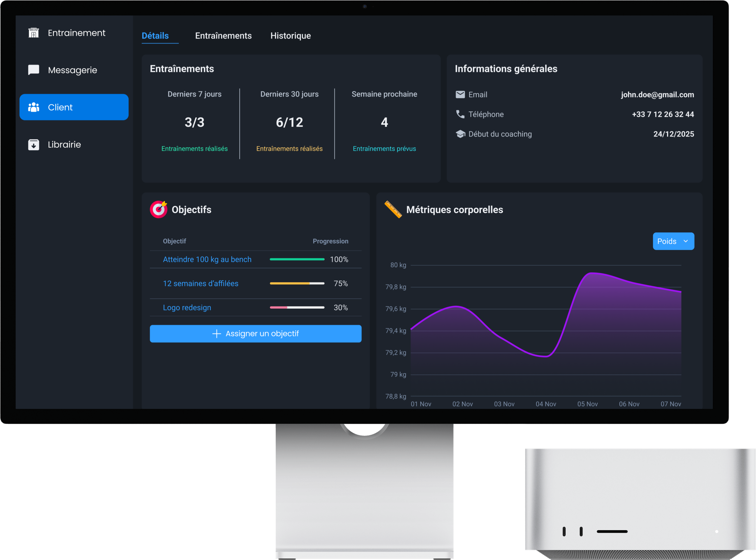Click the ruler icon by Métriques corporelles

[x=393, y=210]
